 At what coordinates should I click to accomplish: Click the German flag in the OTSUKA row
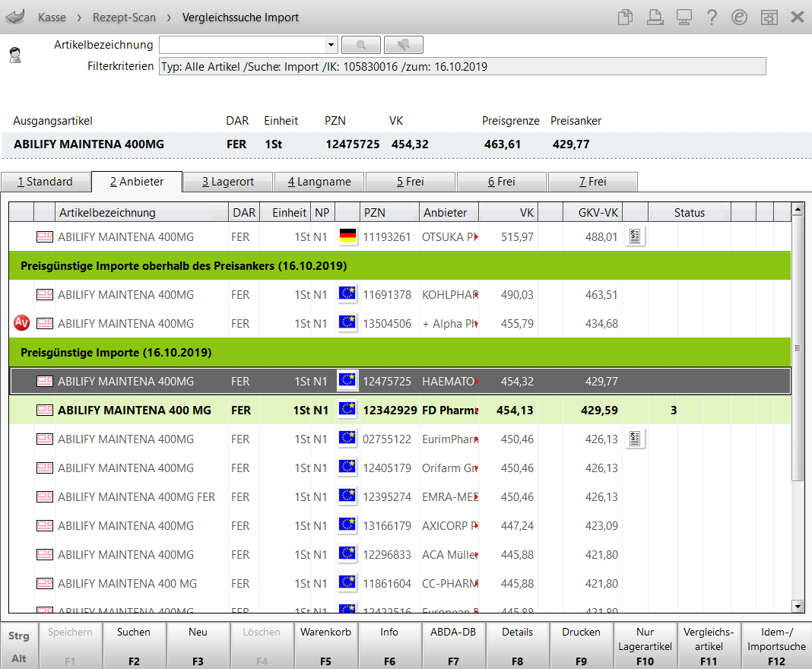tap(347, 236)
